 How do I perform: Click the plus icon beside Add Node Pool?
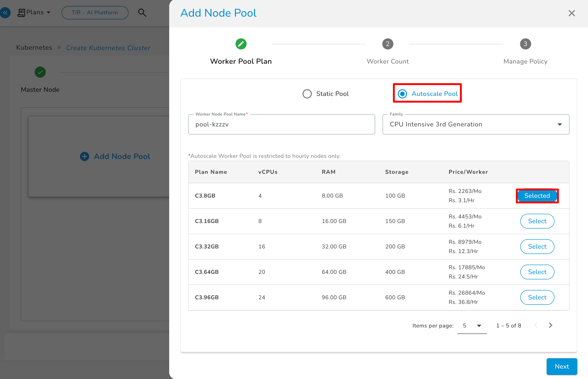[84, 156]
